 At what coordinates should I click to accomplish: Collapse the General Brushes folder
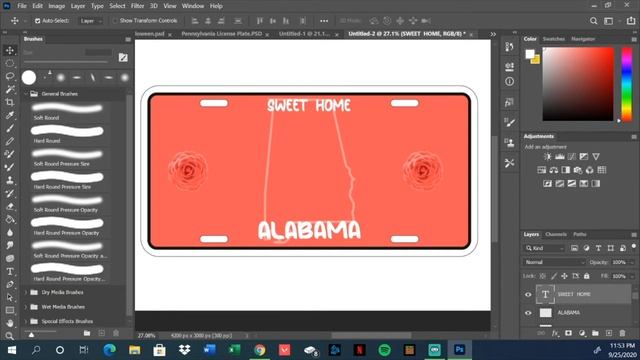(26, 94)
